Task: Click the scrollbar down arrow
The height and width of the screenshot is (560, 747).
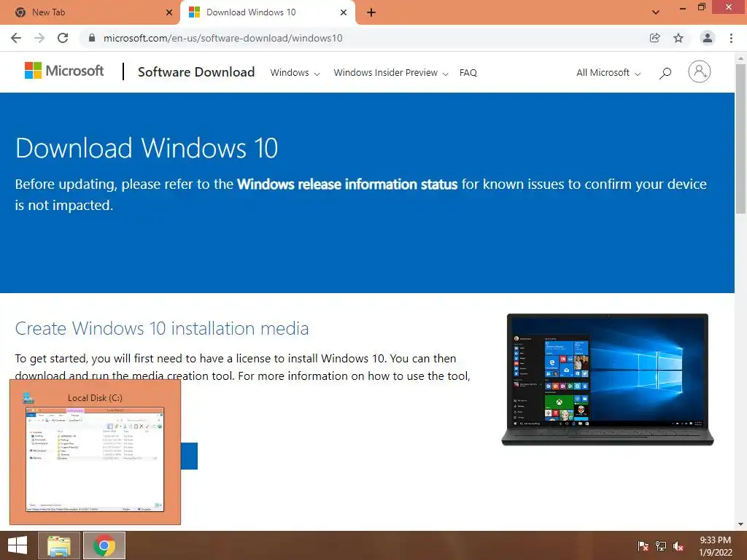Action: [740, 525]
